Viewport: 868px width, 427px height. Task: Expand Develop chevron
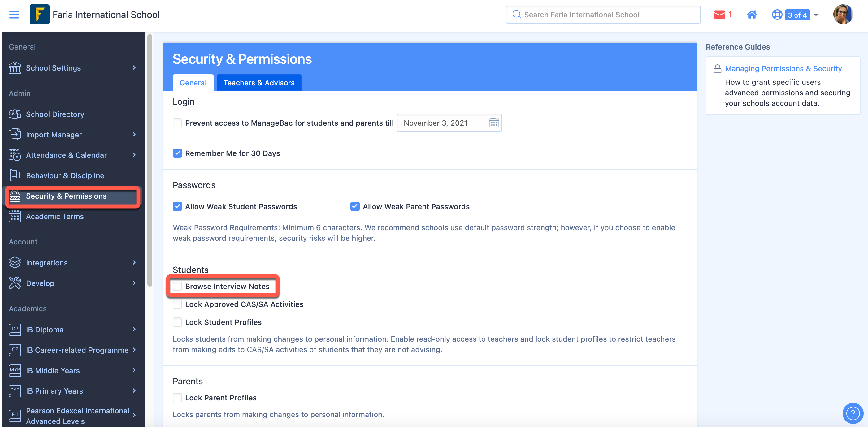[134, 283]
